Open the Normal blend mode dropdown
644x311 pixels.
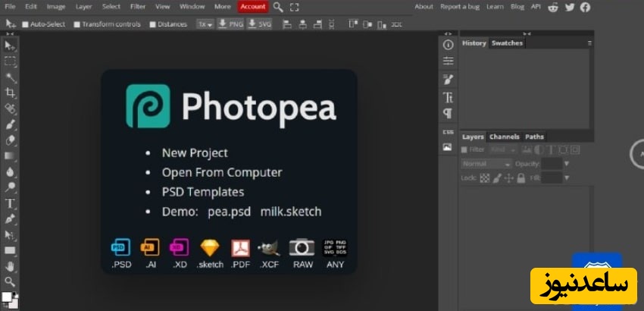(x=486, y=164)
